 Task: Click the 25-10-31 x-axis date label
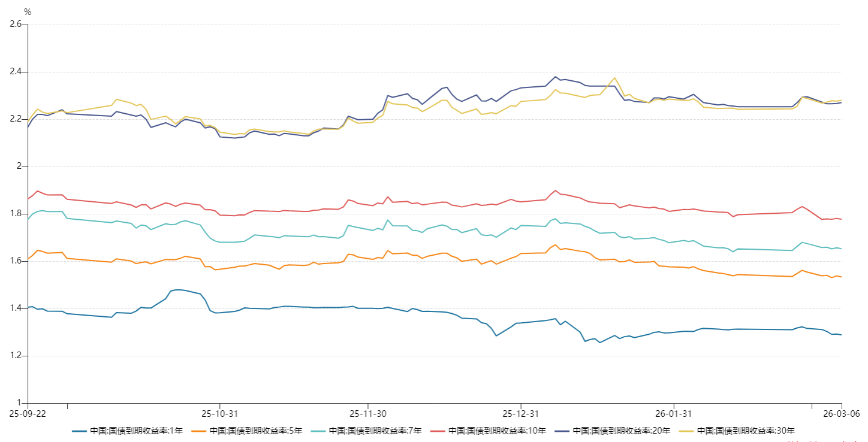219,414
